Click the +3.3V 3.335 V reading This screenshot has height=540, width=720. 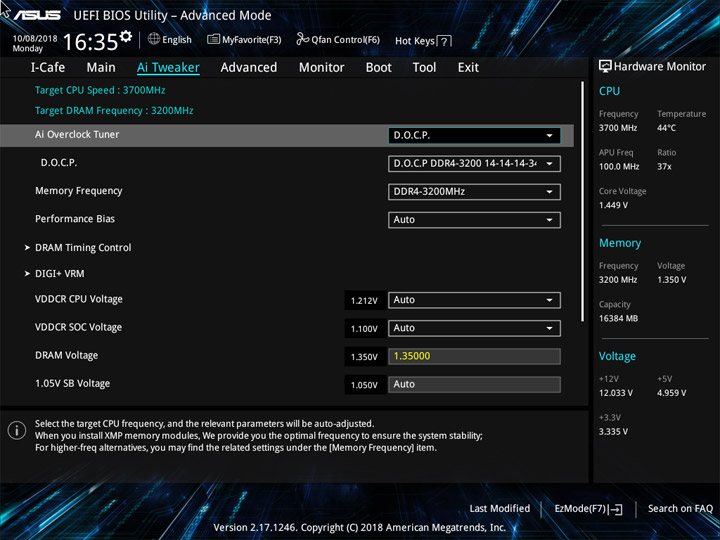[613, 432]
